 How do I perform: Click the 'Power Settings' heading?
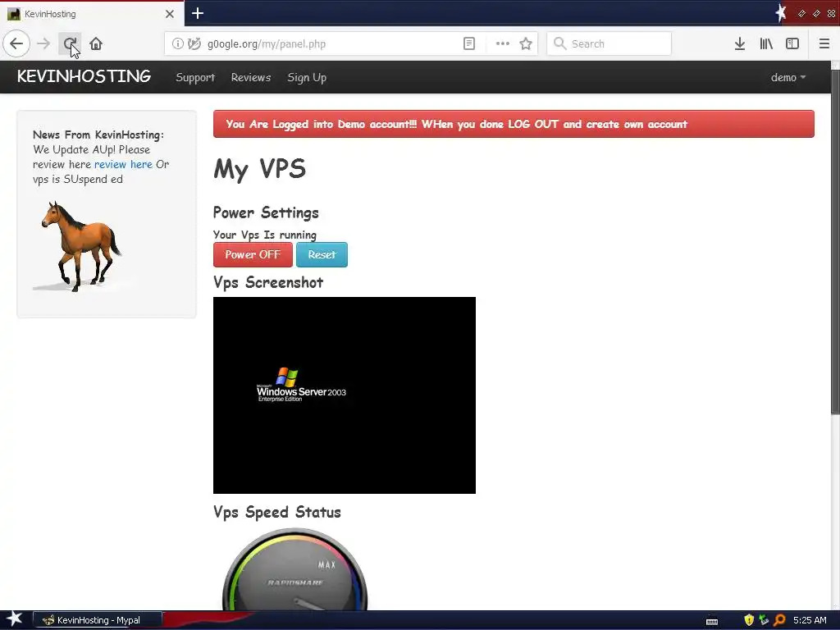[x=266, y=212]
